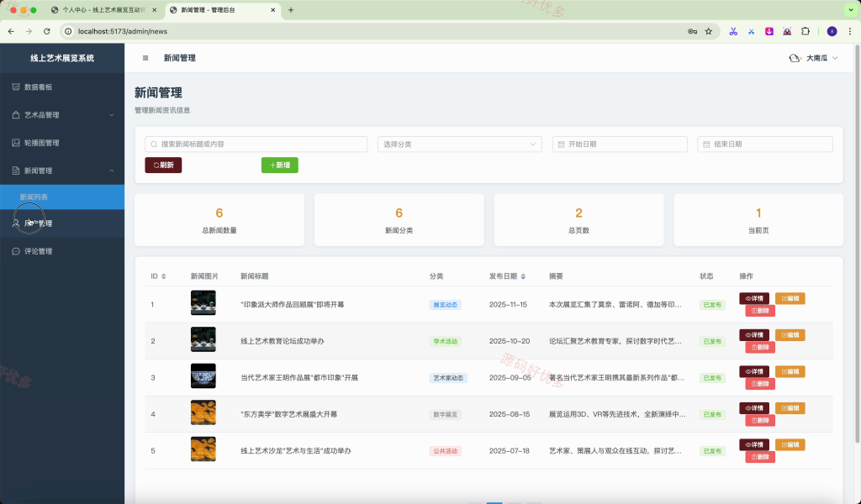This screenshot has width=861, height=504.
Task: Go back in browser history
Action: pyautogui.click(x=12, y=31)
